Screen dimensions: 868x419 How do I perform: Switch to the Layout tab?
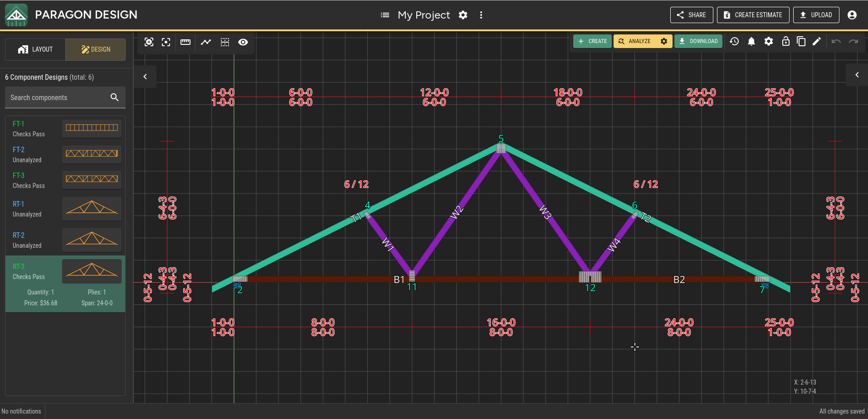pos(35,49)
